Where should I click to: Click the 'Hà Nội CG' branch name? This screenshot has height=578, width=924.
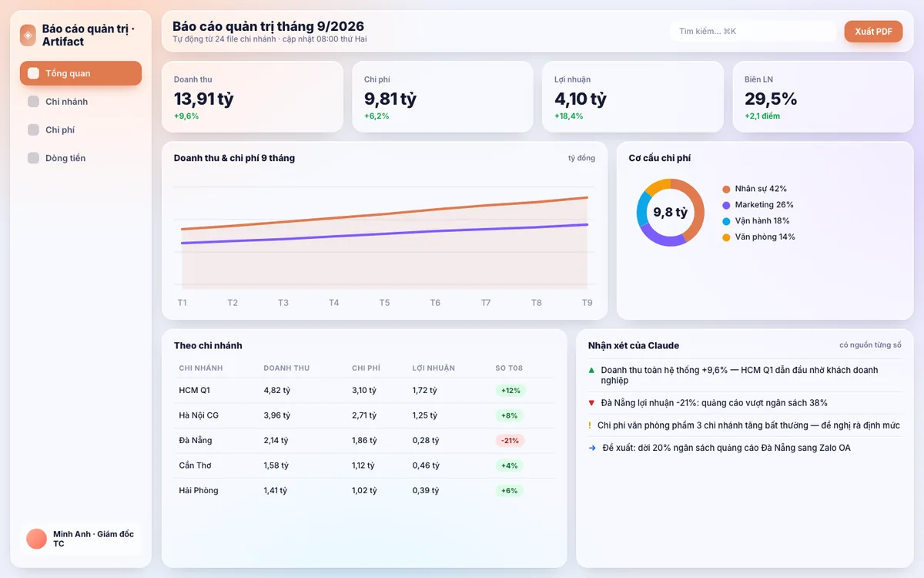click(x=199, y=415)
